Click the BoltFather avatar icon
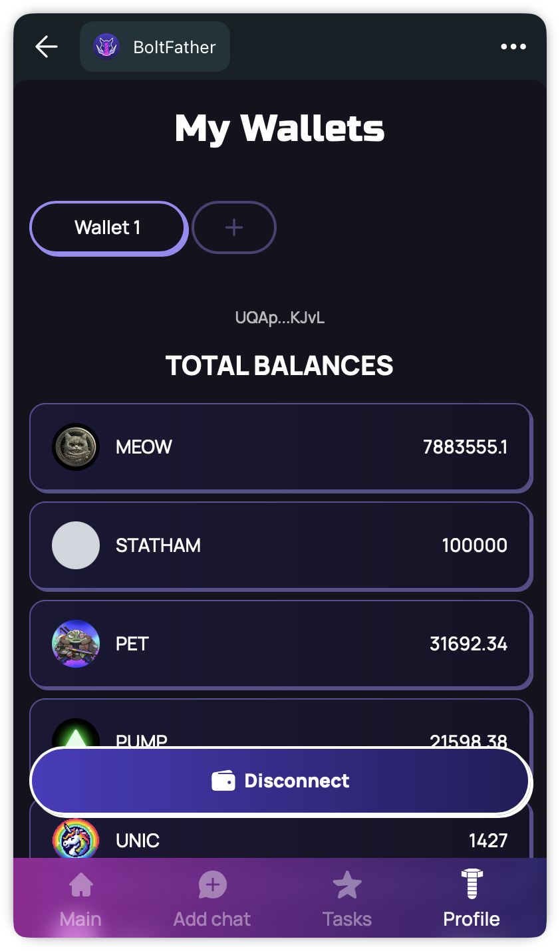Image resolution: width=560 pixels, height=951 pixels. point(106,47)
